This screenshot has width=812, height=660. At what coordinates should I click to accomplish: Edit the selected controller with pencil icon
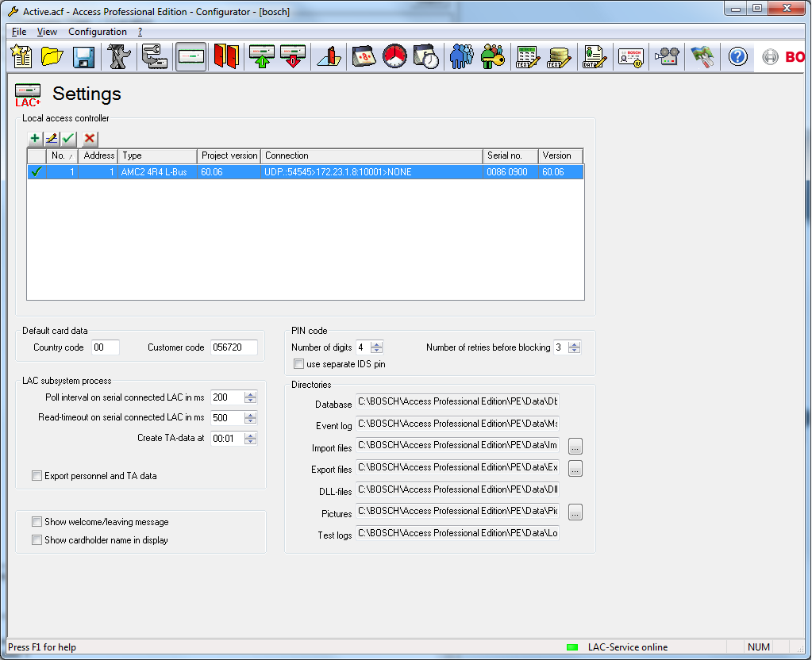point(52,138)
